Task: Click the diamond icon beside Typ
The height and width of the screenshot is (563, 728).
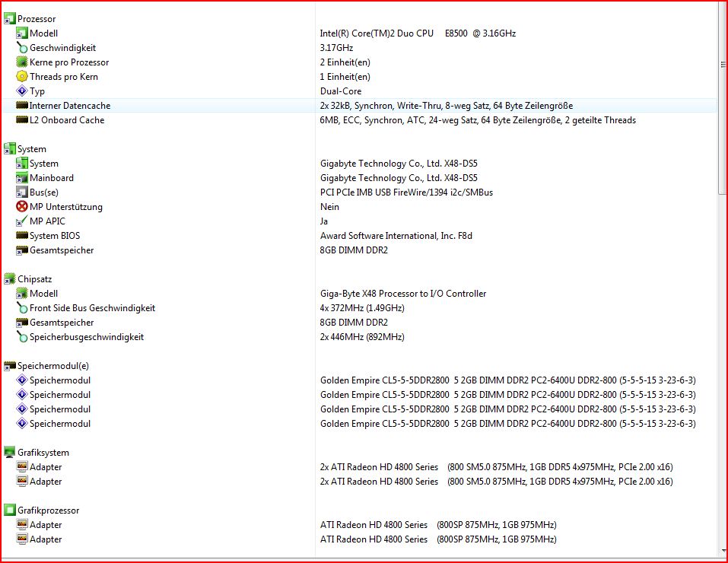Action: (22, 91)
